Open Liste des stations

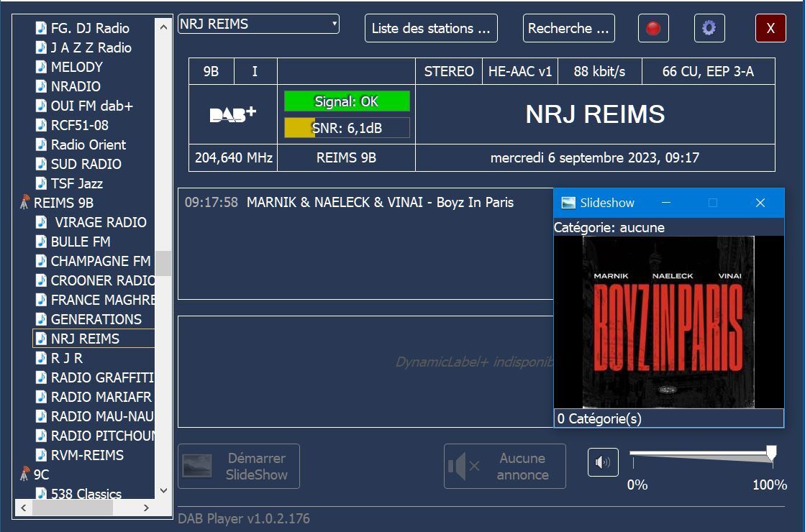(x=431, y=28)
